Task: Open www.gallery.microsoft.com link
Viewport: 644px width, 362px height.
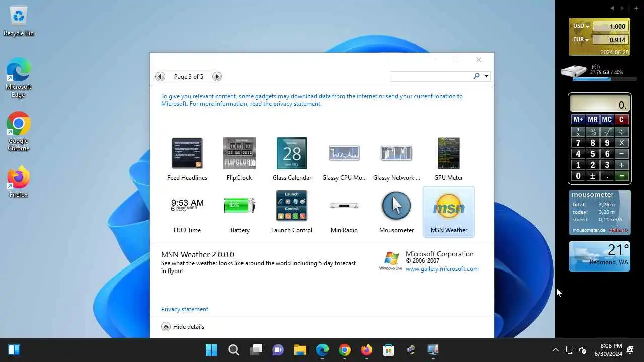Action: [442, 269]
